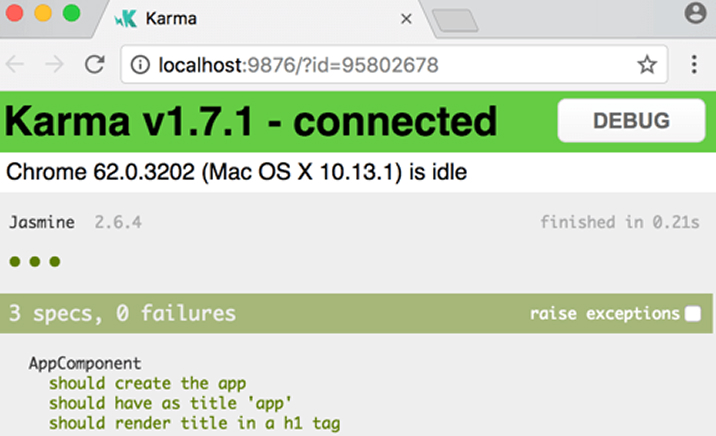716x436 pixels.
Task: Open site information icon in address bar
Action: (139, 65)
